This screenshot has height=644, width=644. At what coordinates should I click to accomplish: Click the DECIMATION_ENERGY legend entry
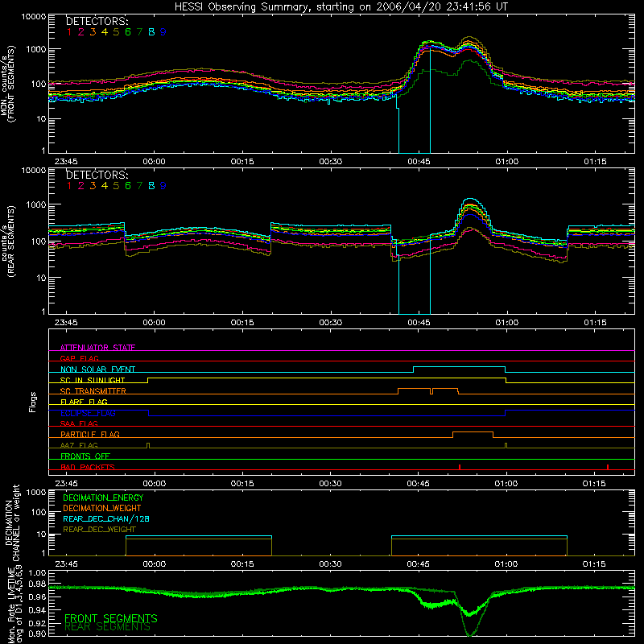coord(103,497)
